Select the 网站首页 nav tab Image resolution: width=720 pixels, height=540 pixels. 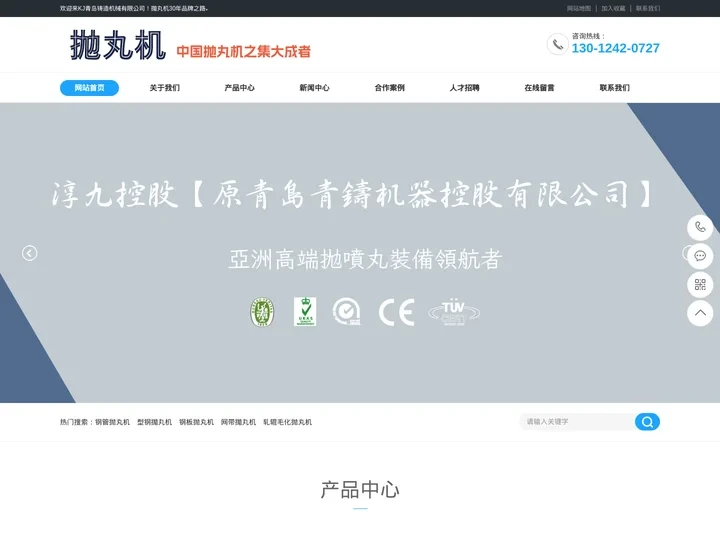(x=90, y=88)
